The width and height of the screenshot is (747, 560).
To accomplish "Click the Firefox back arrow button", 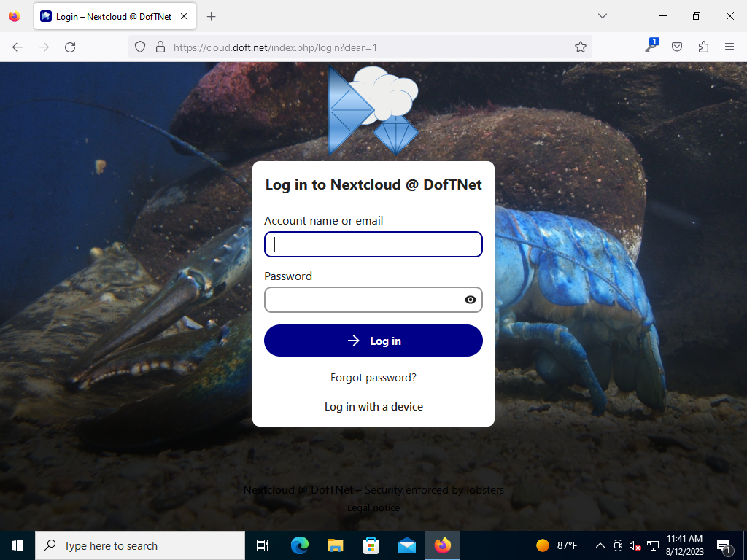I will (18, 47).
